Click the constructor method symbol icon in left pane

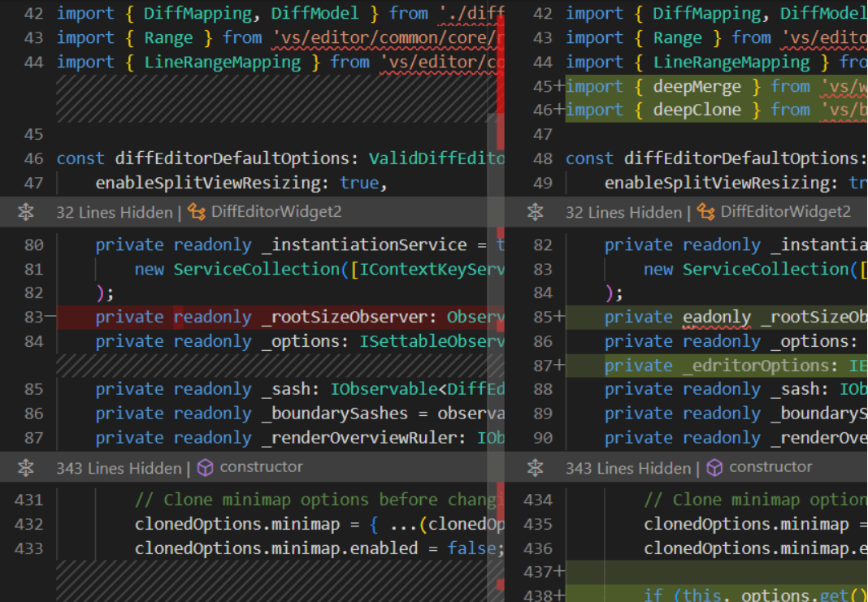click(206, 468)
